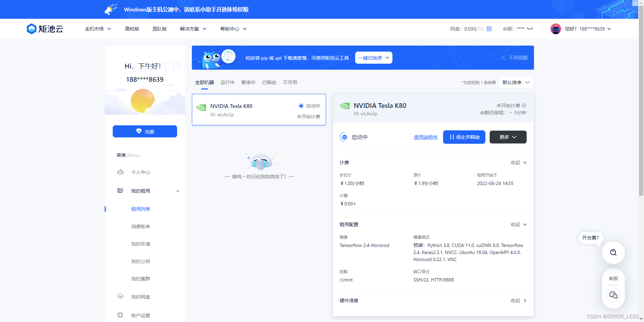Click the 开发票? bubble
Image resolution: width=644 pixels, height=322 pixels.
[591, 238]
